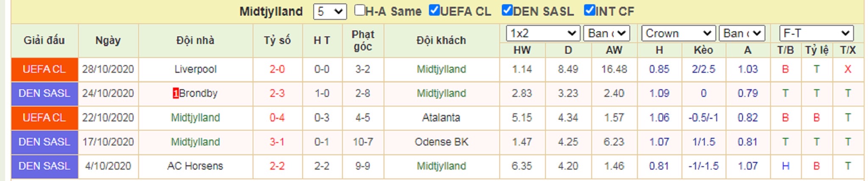Select the UEFA CL tag for 28/10/2020
This screenshot has height=181, width=868.
coord(45,69)
